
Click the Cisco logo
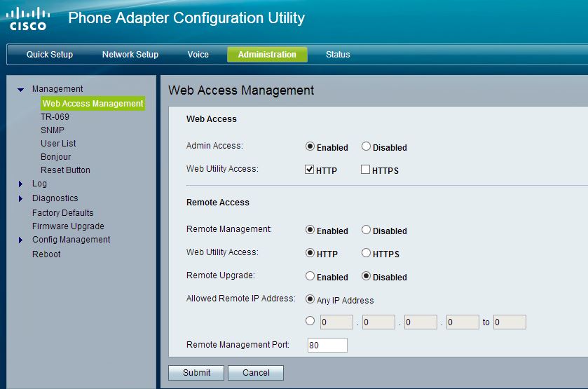tap(28, 19)
